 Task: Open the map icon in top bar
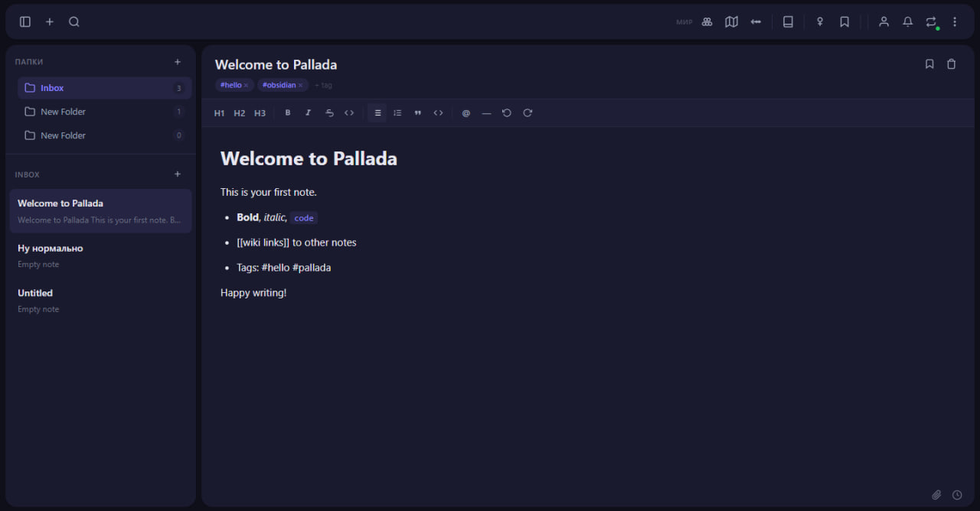coord(732,22)
